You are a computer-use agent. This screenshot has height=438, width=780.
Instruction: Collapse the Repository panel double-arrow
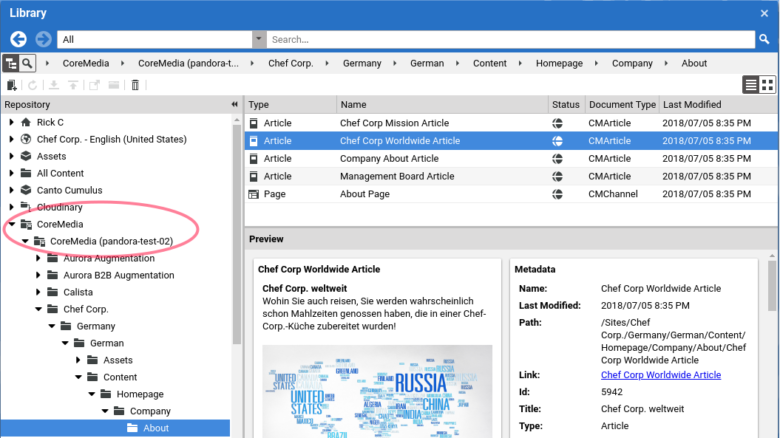click(x=235, y=104)
